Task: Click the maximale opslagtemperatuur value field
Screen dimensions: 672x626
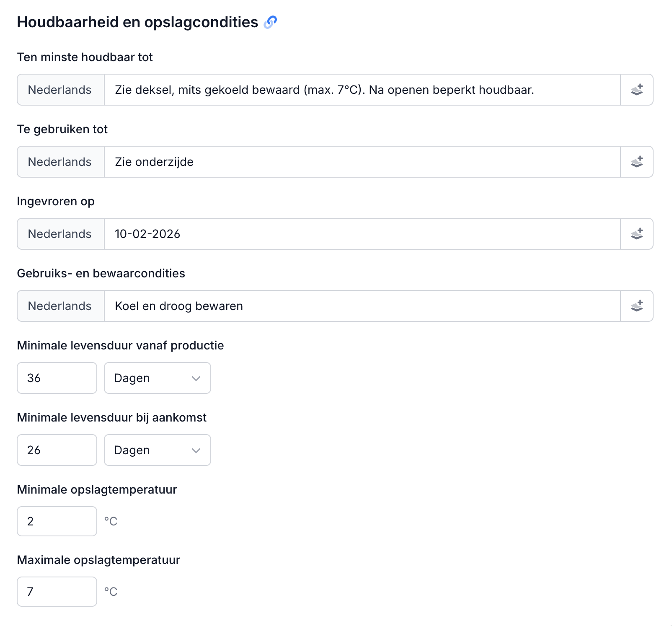Action: click(x=57, y=591)
